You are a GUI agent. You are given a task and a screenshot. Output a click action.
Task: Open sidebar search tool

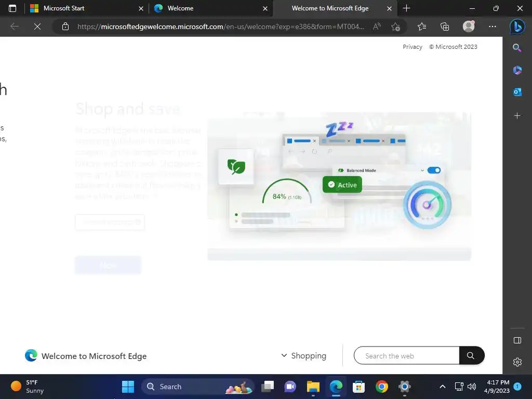[517, 48]
